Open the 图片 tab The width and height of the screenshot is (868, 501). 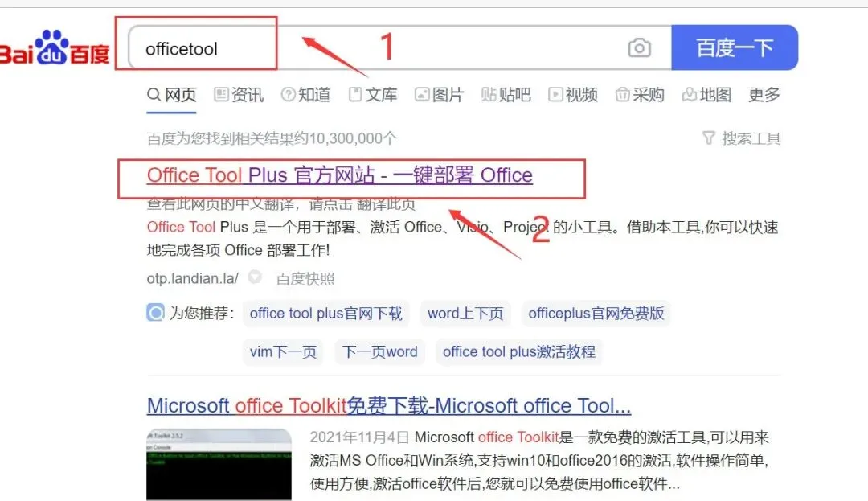[439, 95]
